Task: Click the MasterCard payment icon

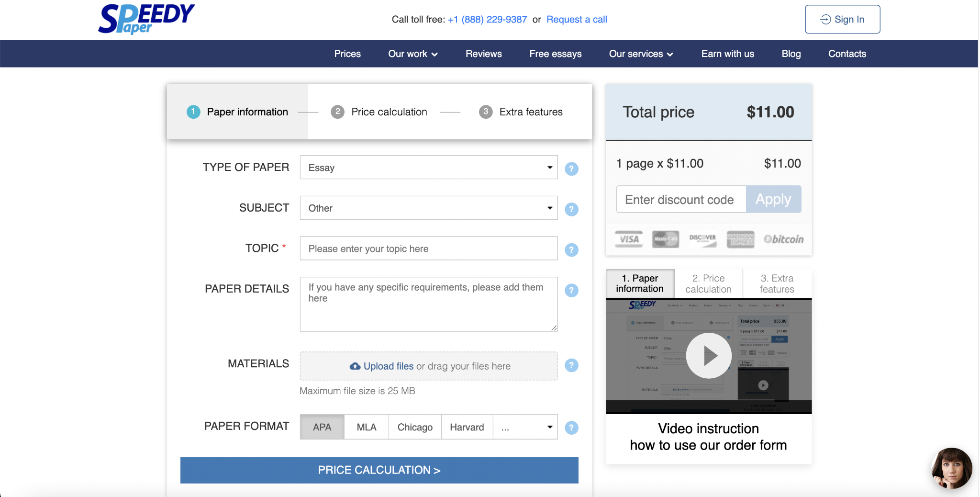Action: click(x=666, y=239)
